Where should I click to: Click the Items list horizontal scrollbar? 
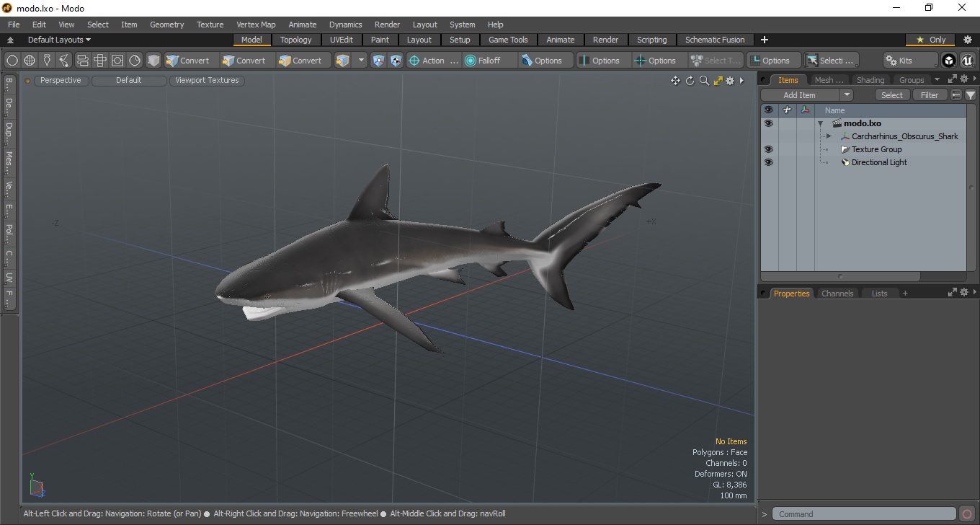840,276
